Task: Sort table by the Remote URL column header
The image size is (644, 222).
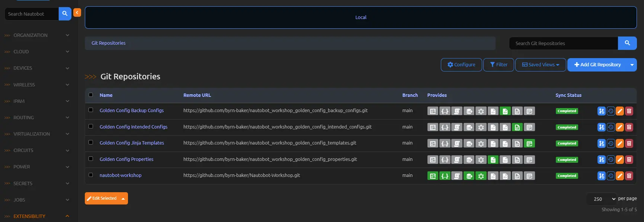Action: coord(197,95)
